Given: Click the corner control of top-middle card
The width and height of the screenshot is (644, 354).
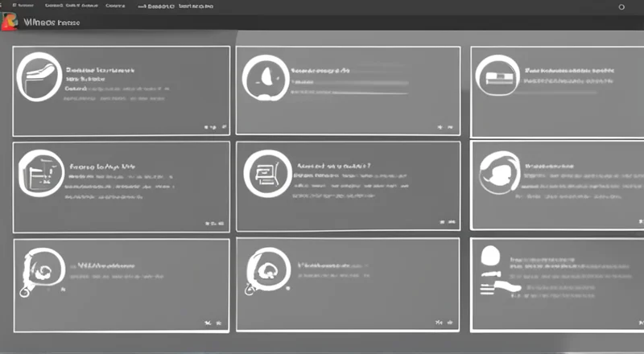Looking at the screenshot, I should tap(440, 126).
